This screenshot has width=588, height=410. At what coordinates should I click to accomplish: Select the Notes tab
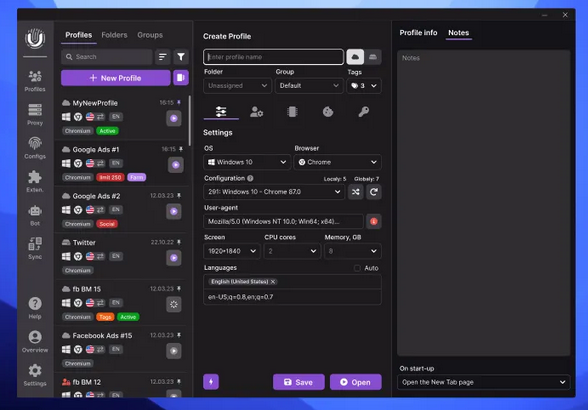(x=459, y=33)
